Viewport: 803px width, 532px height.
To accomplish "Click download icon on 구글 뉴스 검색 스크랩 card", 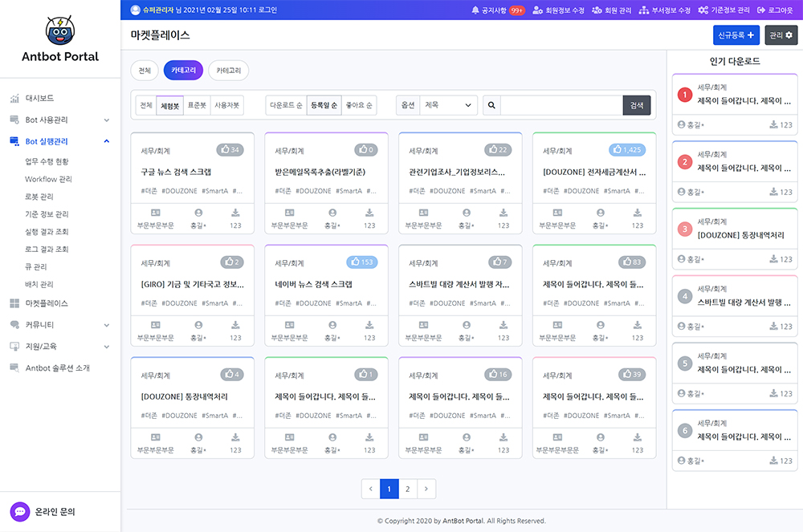I will coord(235,213).
